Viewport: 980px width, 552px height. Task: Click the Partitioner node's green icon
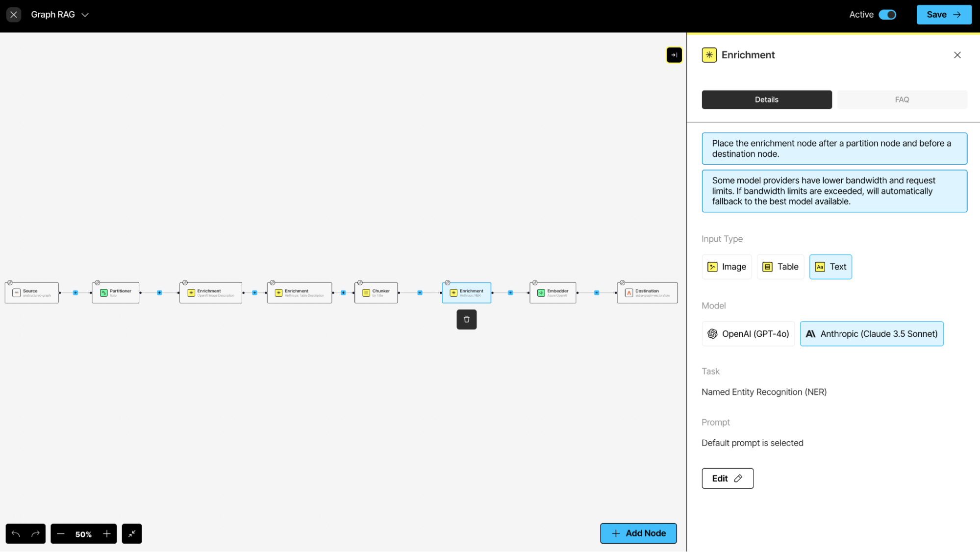click(103, 293)
